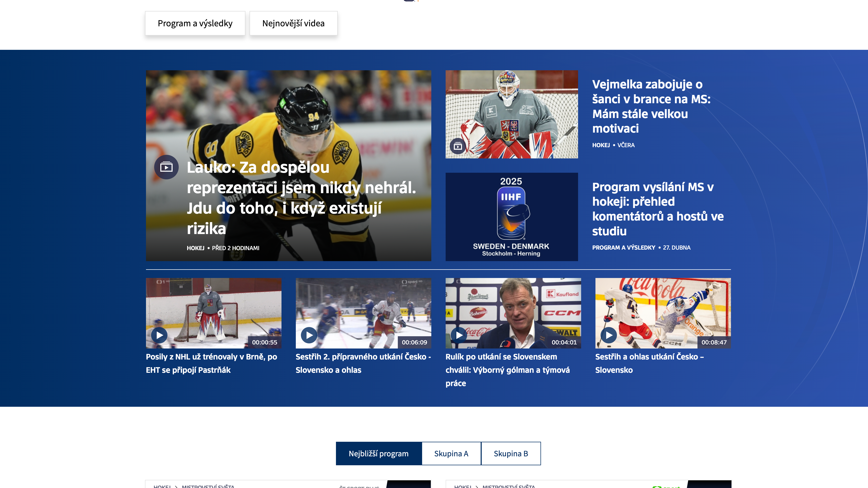The image size is (868, 488).
Task: Open the Lauko reprezentaci headline article
Action: coord(301,198)
